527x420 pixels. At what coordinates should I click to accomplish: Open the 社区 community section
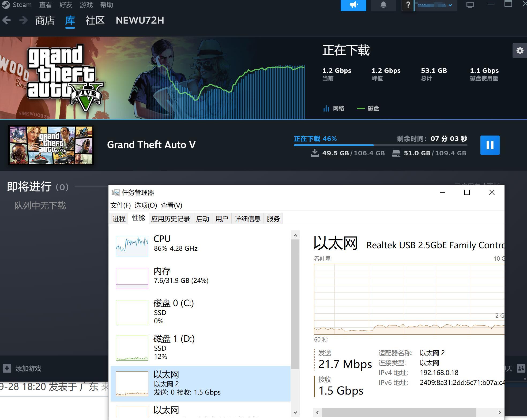(x=95, y=20)
